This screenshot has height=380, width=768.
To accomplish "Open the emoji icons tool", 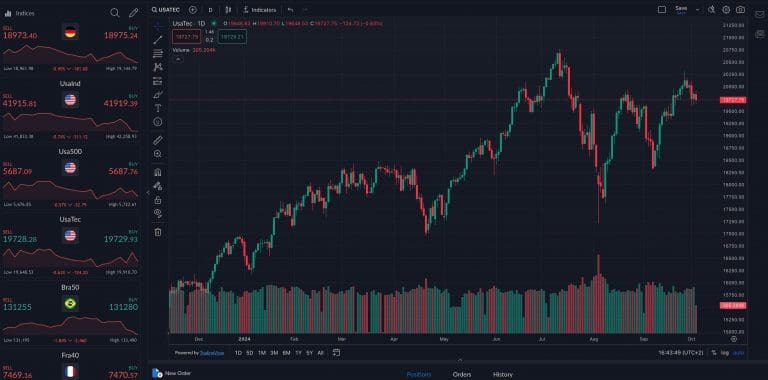I will 158,121.
